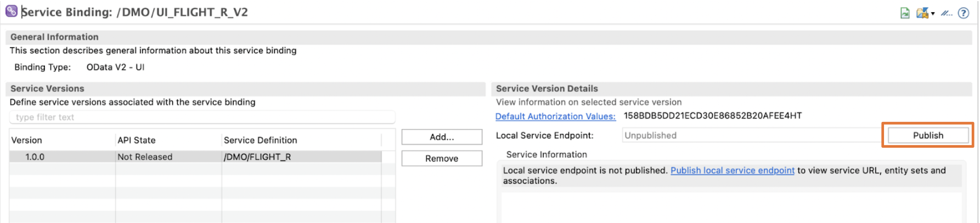Select the version 1.0.0 table row
980x223 pixels.
click(x=35, y=157)
